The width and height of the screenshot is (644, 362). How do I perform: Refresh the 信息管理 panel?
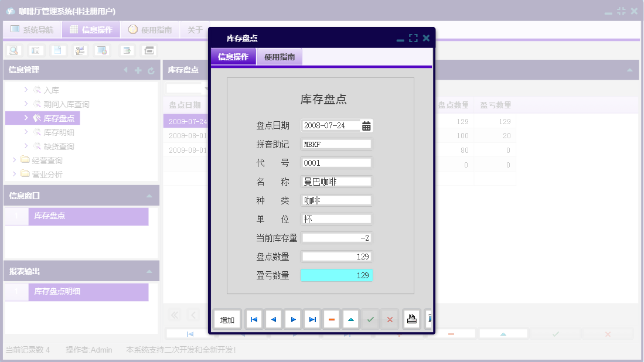151,70
